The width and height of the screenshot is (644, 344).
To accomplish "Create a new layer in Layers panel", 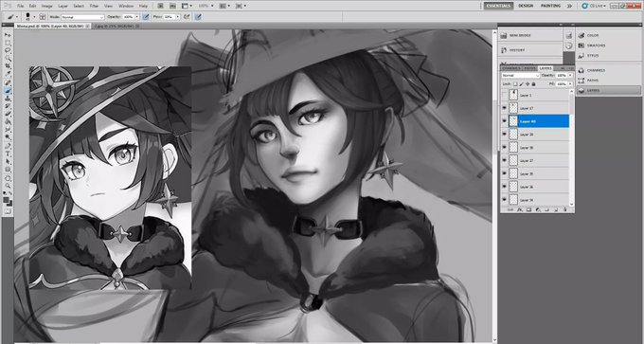I will pos(556,209).
